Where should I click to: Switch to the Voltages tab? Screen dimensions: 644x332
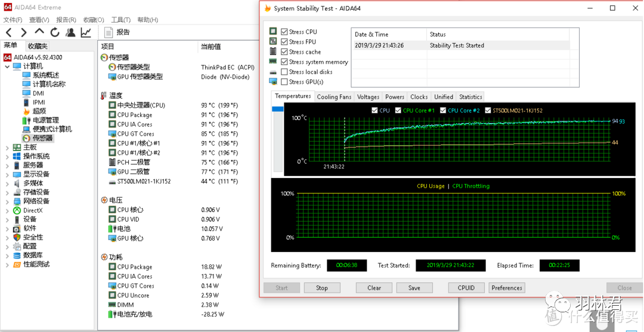coord(368,97)
